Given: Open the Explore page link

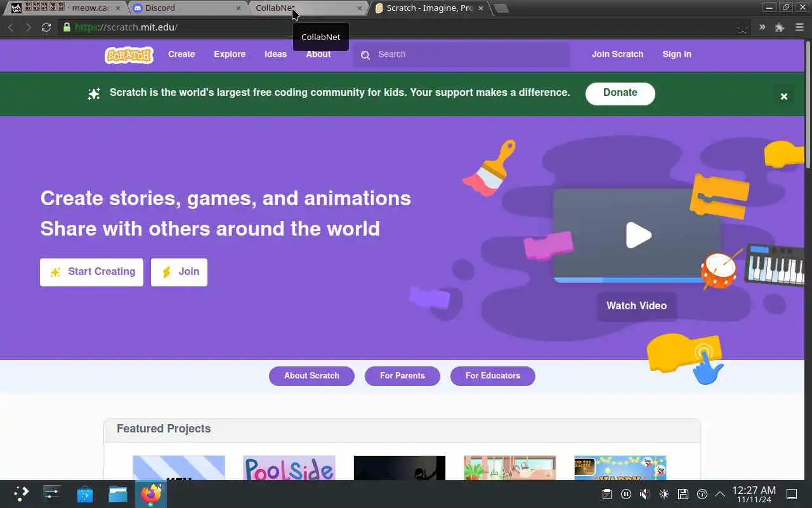Looking at the screenshot, I should tap(230, 54).
